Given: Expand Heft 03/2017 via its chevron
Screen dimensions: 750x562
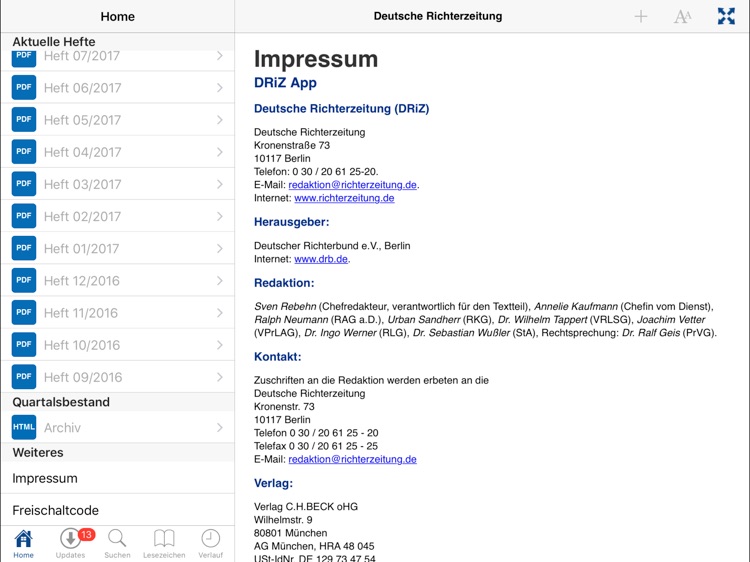Looking at the screenshot, I should point(220,184).
